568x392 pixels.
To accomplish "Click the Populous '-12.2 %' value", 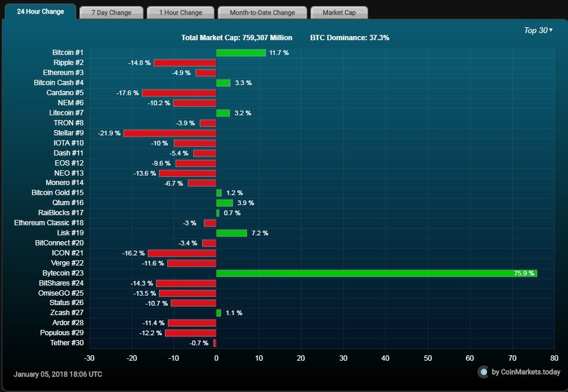I will click(x=150, y=333).
